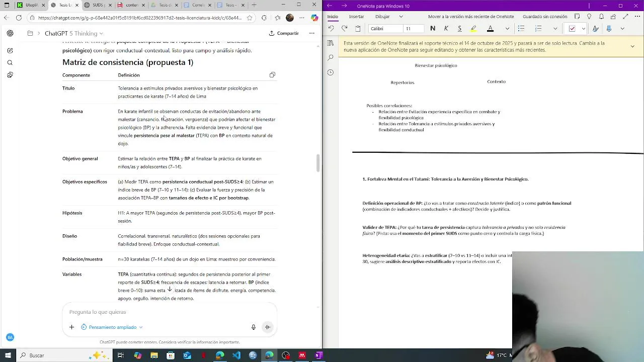Select the Inicio tab in OneNote
Screen dimensions: 644x362
click(x=333, y=17)
